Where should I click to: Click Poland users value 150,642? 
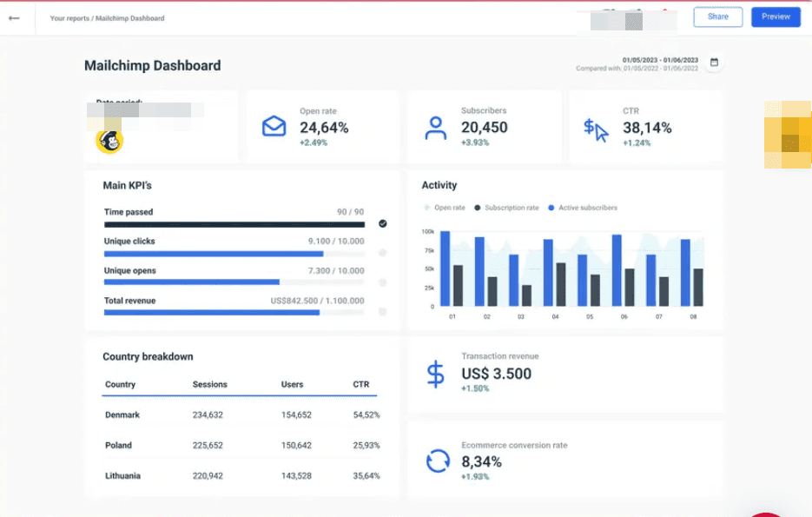[x=296, y=445]
